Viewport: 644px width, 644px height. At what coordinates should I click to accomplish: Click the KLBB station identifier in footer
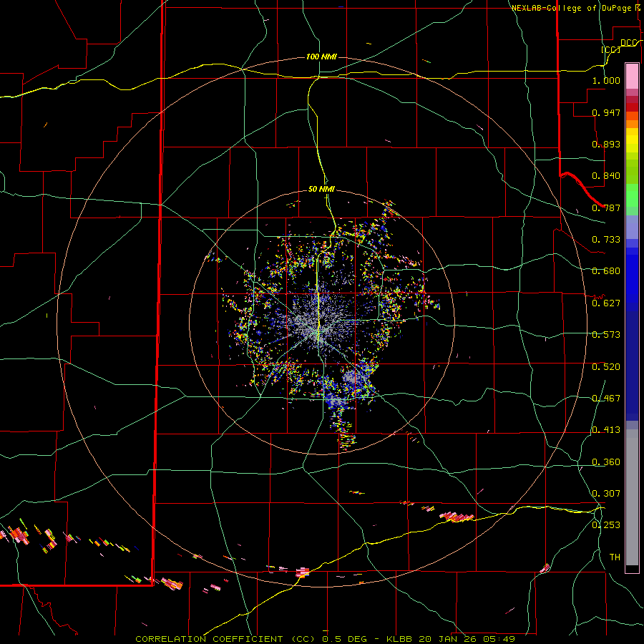coord(399,639)
